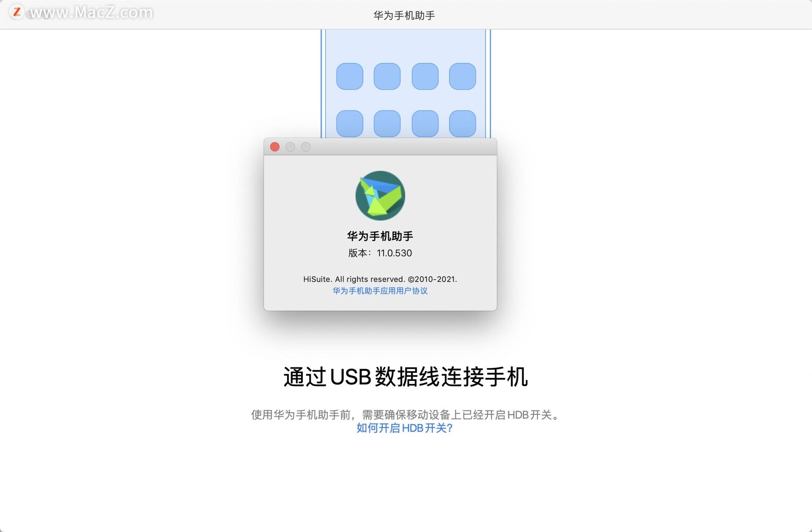Click the disabled zoom button of the About dialog
The height and width of the screenshot is (532, 812).
point(306,147)
